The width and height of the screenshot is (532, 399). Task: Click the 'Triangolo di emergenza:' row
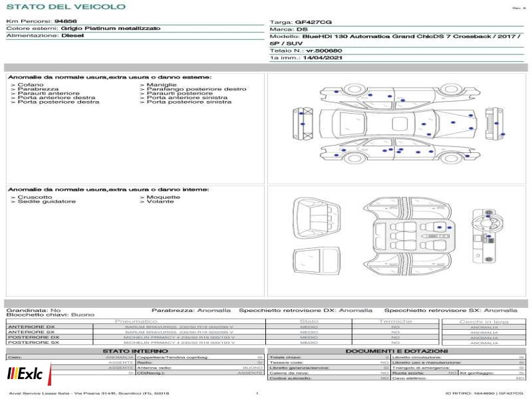[458, 368]
